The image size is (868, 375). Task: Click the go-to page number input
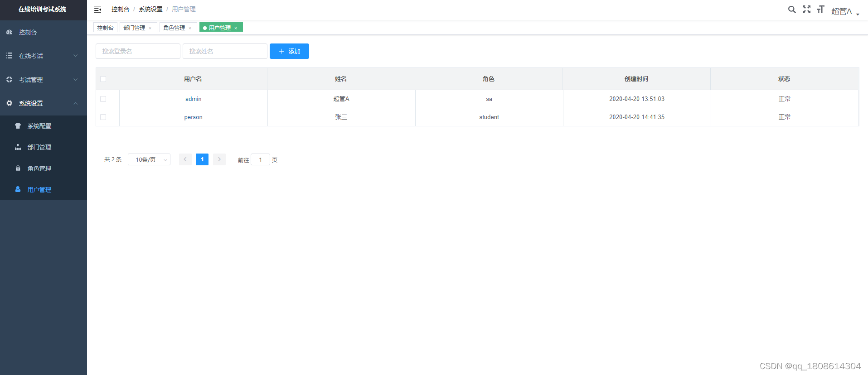click(x=260, y=159)
